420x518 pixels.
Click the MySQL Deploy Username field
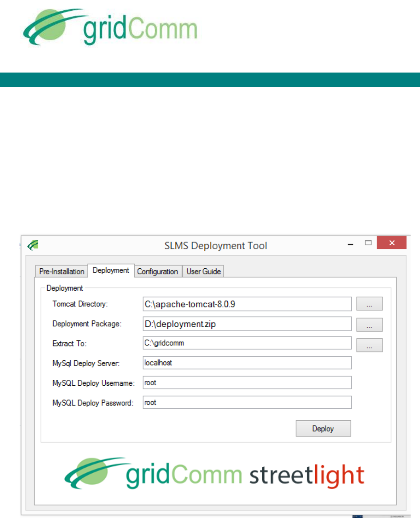(x=247, y=383)
